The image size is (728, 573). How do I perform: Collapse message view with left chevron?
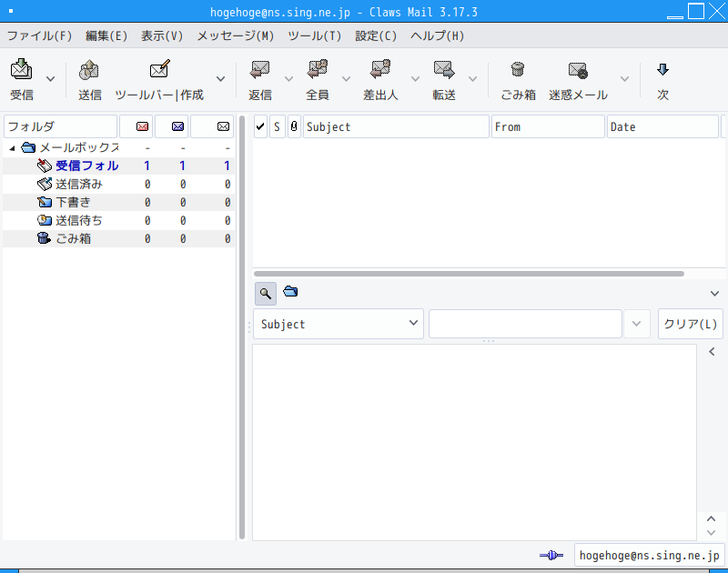tap(712, 352)
